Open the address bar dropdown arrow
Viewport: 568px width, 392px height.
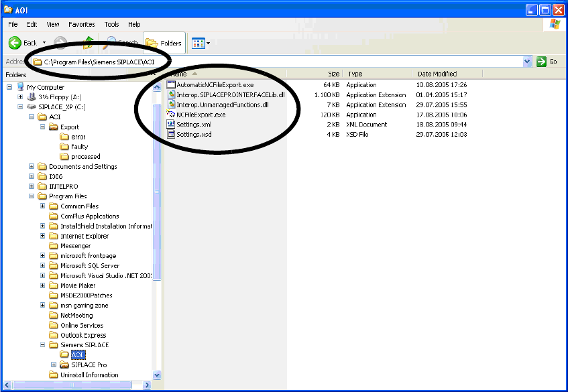[527, 62]
